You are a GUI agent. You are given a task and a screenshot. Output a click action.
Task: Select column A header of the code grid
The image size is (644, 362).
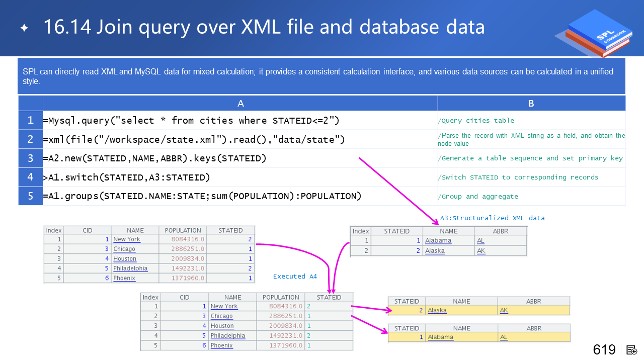[240, 104]
